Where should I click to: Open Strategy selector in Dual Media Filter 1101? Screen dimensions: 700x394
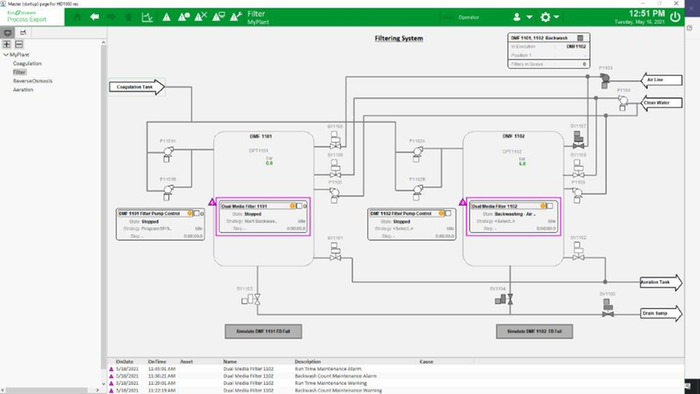click(261, 221)
